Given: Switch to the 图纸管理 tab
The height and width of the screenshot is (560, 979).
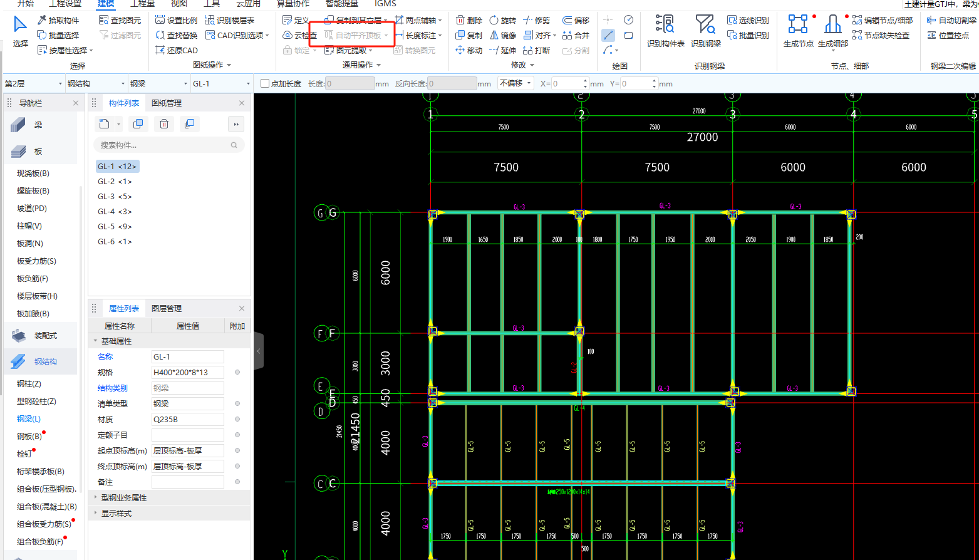Looking at the screenshot, I should pyautogui.click(x=167, y=103).
